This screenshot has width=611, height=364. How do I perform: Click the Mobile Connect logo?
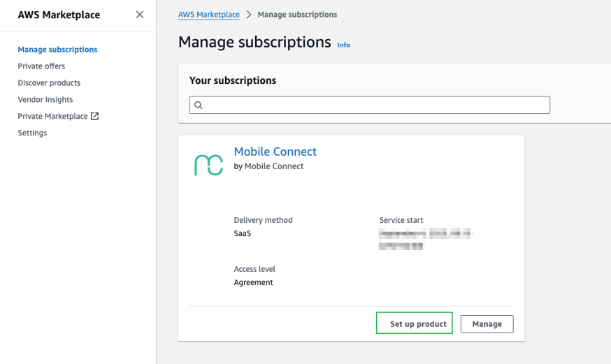pyautogui.click(x=208, y=165)
